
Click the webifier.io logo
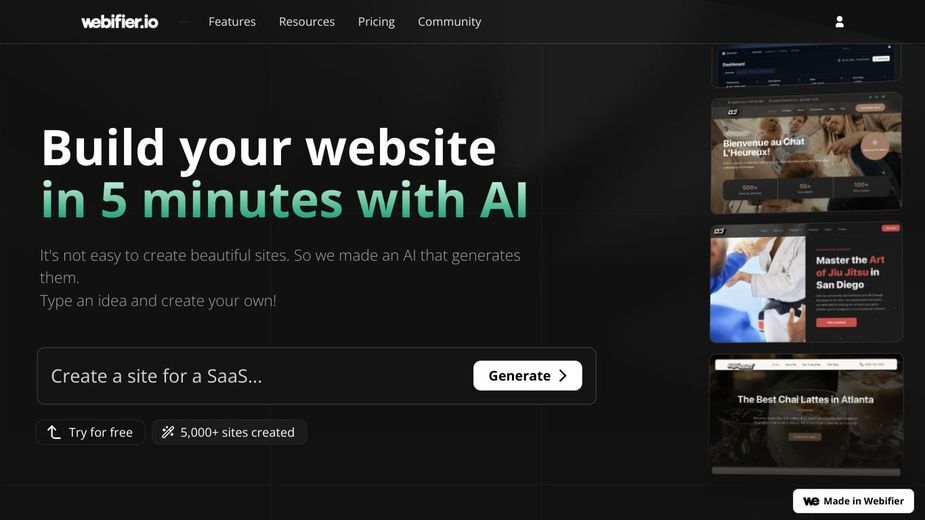tap(120, 22)
